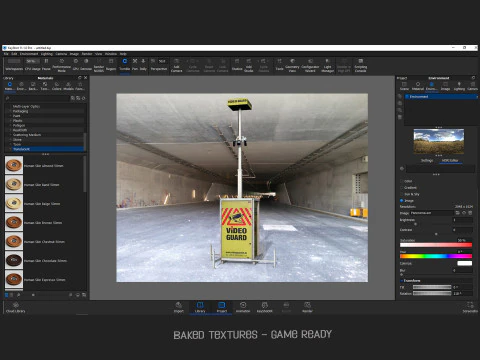Select the Pan camera tool

[135, 64]
